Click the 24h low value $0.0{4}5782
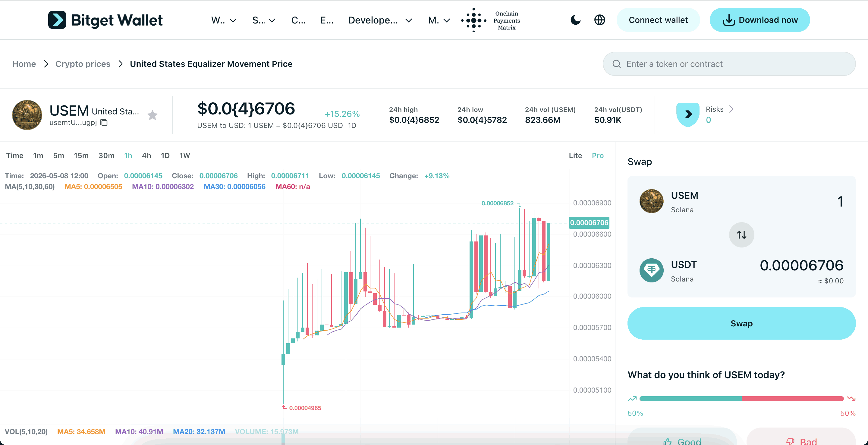The height and width of the screenshot is (445, 868). click(x=482, y=120)
